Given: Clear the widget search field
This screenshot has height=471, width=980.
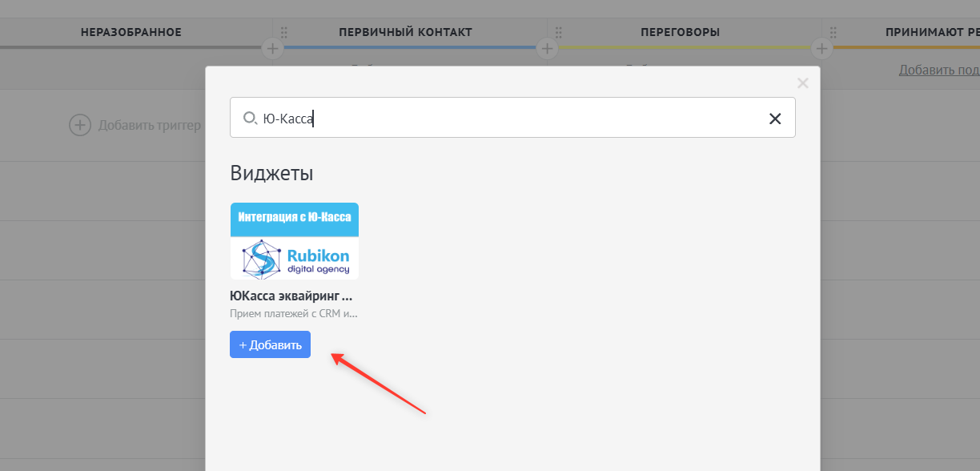Looking at the screenshot, I should pos(775,119).
